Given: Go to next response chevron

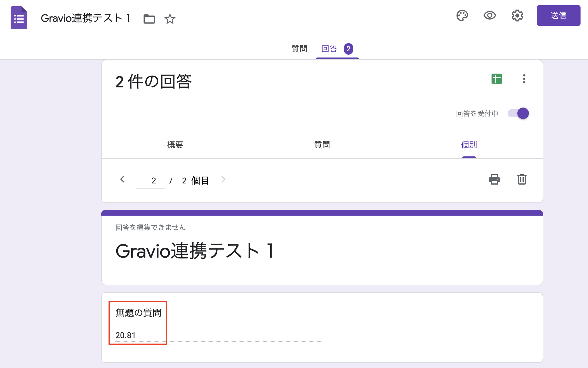Looking at the screenshot, I should point(223,179).
